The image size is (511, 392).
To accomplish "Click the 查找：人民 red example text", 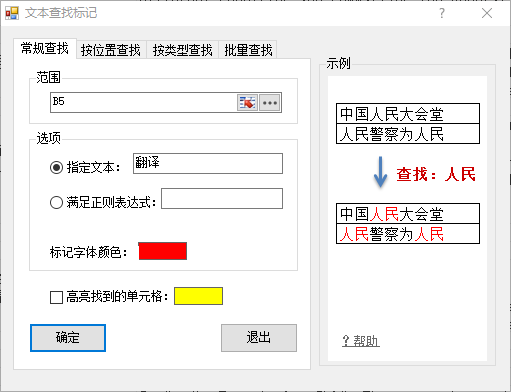I will 436,174.
